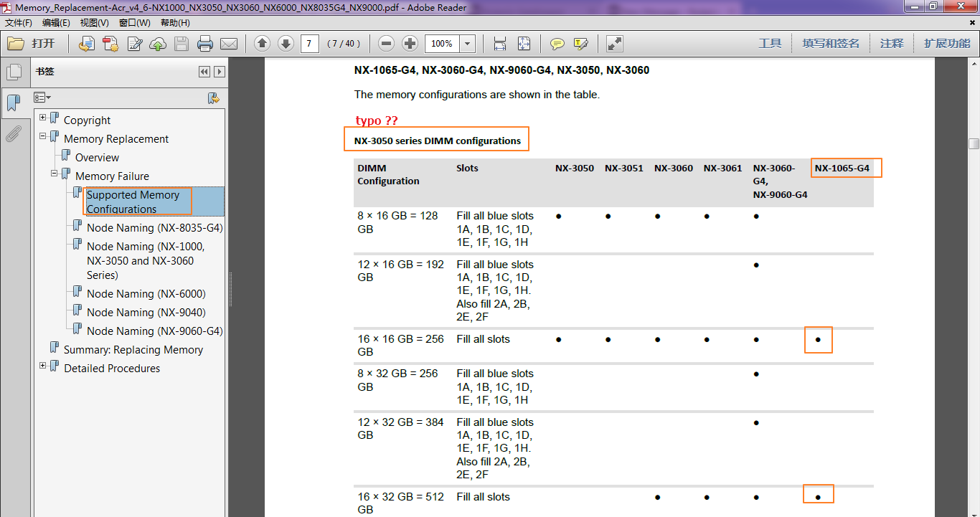The height and width of the screenshot is (517, 980).
Task: Select the Detailed Procedures bookmark
Action: (x=111, y=369)
